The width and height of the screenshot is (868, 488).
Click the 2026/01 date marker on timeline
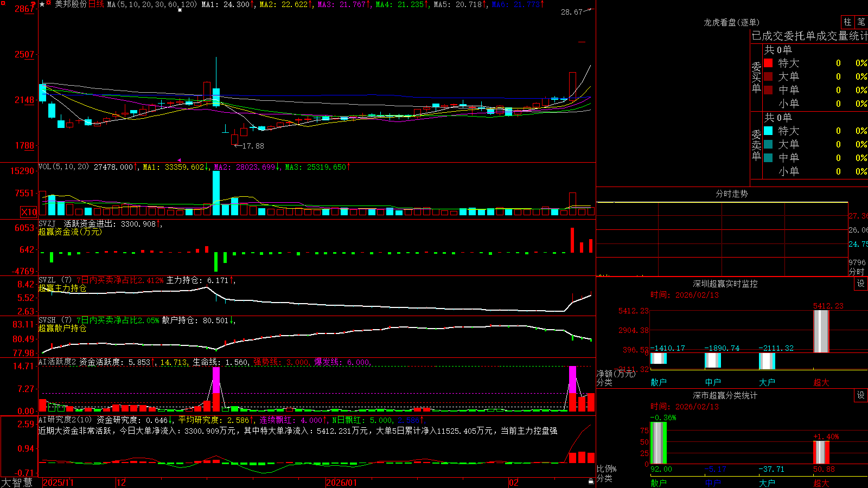[341, 483]
